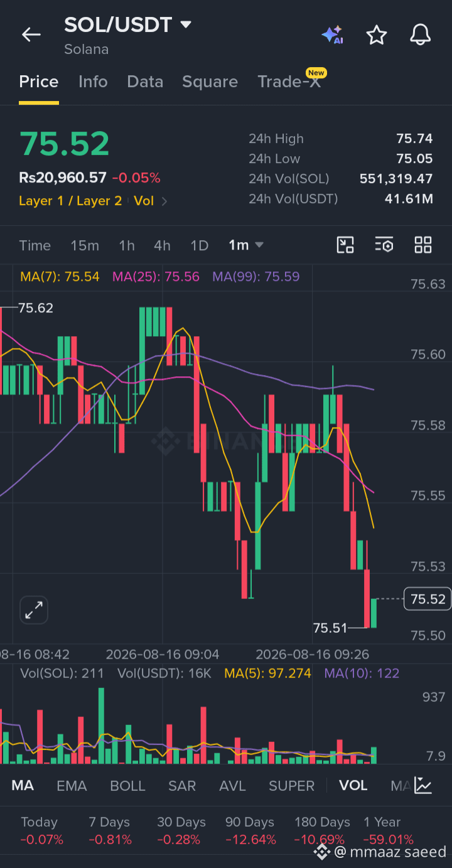Toggle the EMA indicator
Screen dimensions: 452x868
tap(72, 786)
